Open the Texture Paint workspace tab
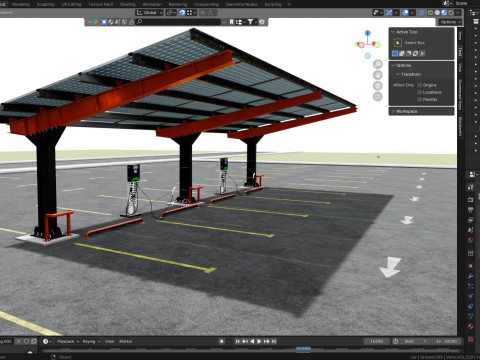The height and width of the screenshot is (360, 480). [x=101, y=4]
